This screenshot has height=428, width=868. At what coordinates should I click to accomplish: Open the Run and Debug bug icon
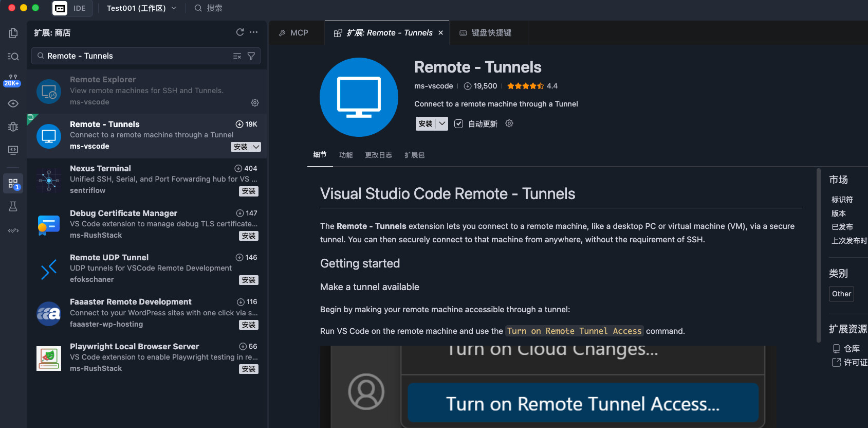click(13, 127)
